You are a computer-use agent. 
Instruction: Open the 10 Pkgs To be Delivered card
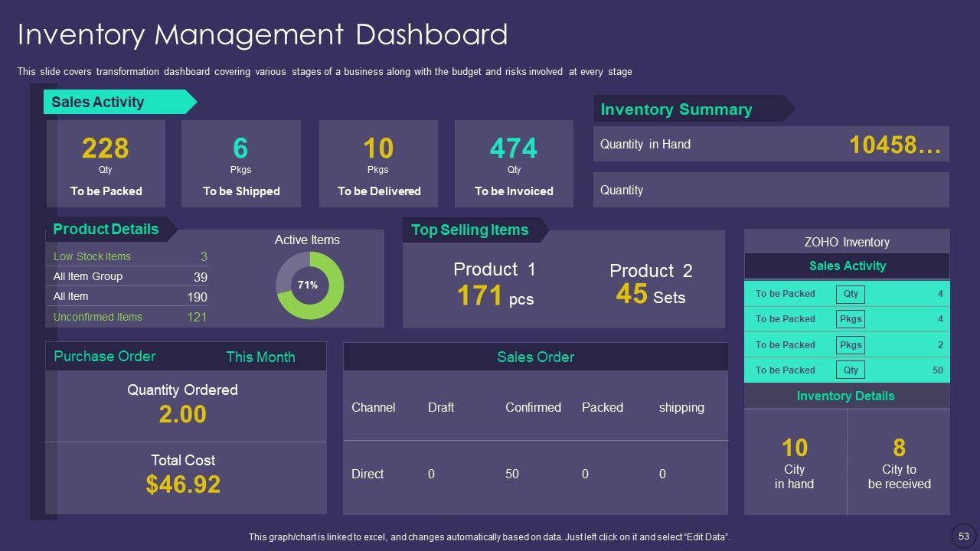pyautogui.click(x=378, y=164)
